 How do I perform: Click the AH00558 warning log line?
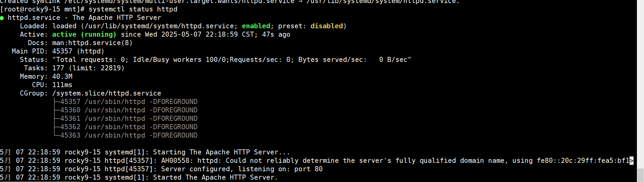[303, 160]
